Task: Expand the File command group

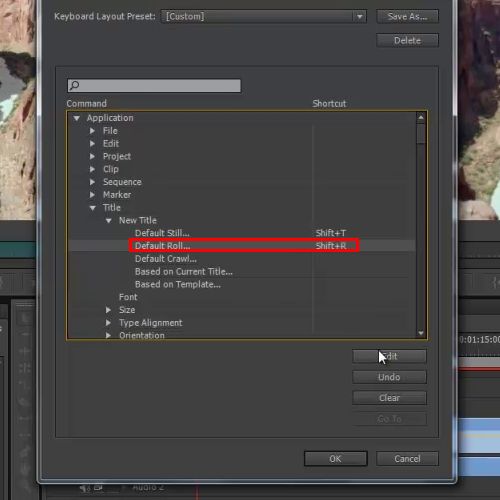Action: (92, 131)
